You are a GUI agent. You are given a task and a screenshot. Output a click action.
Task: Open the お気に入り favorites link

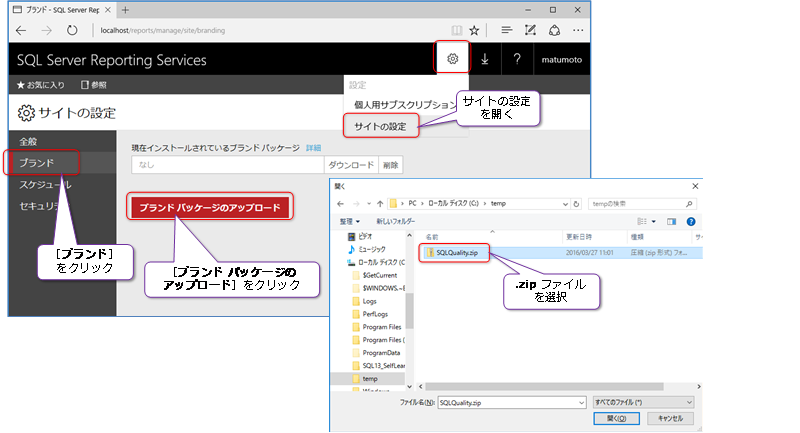pos(41,85)
